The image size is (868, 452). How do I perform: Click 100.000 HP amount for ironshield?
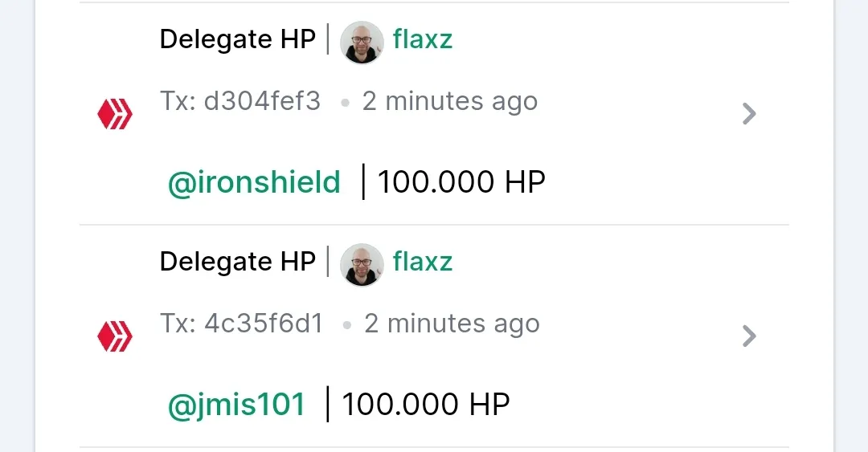click(461, 182)
